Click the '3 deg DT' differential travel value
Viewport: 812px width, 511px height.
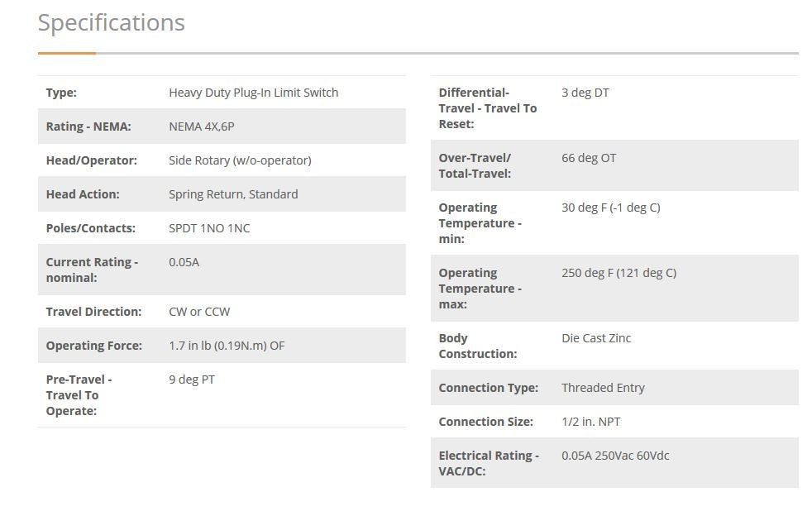(585, 93)
